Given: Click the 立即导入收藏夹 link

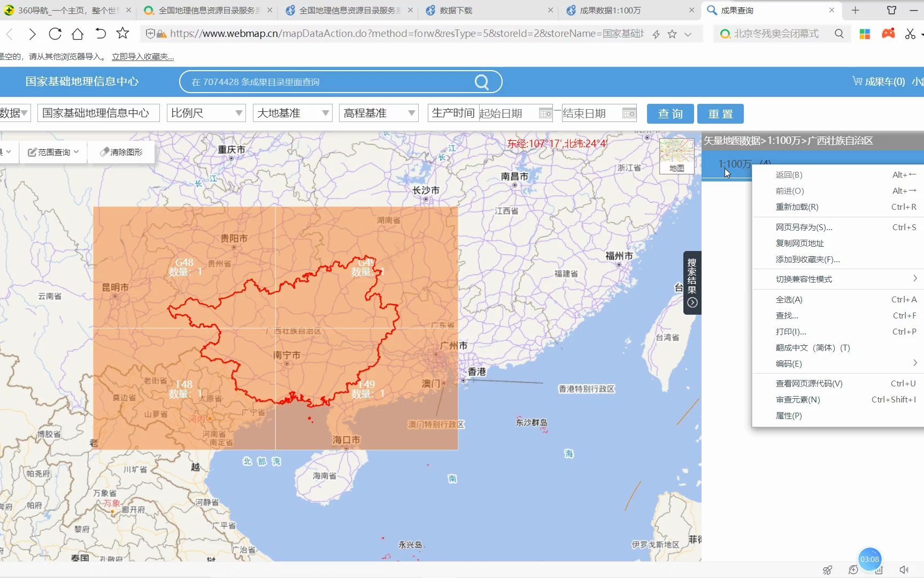Looking at the screenshot, I should 143,57.
